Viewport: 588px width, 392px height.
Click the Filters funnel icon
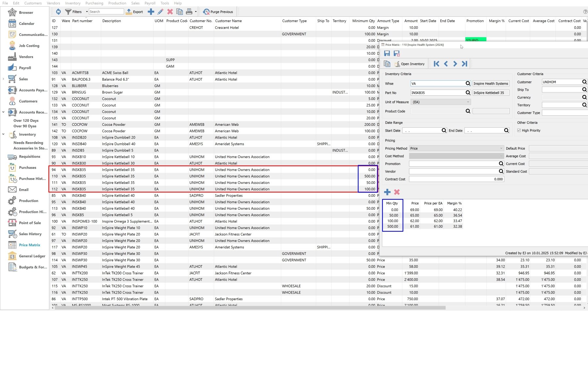[68, 12]
